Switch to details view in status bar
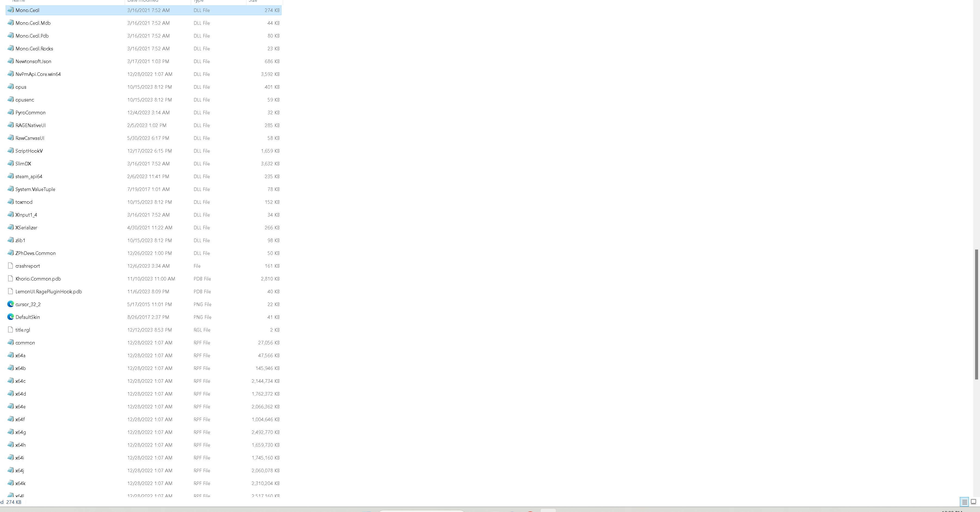This screenshot has height=512, width=980. click(x=964, y=502)
